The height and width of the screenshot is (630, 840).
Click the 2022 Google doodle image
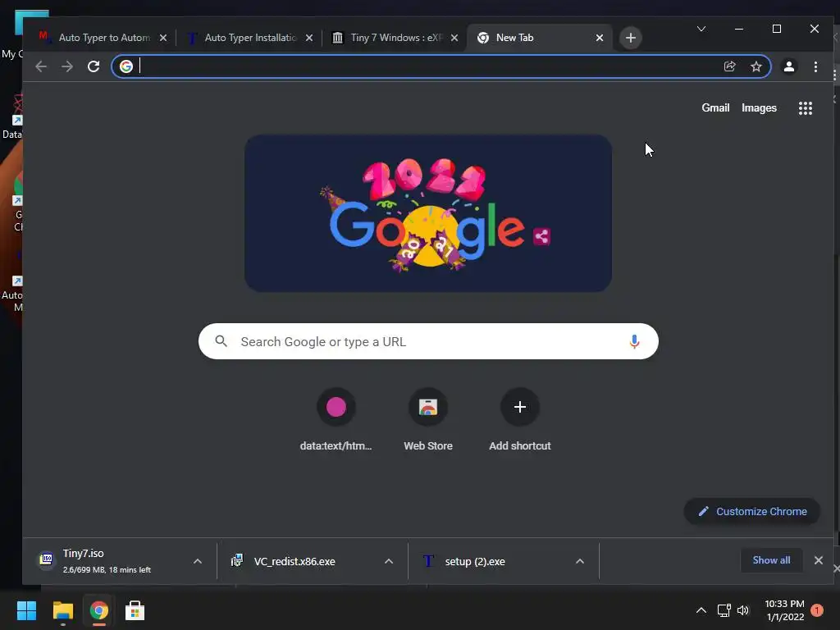point(428,213)
